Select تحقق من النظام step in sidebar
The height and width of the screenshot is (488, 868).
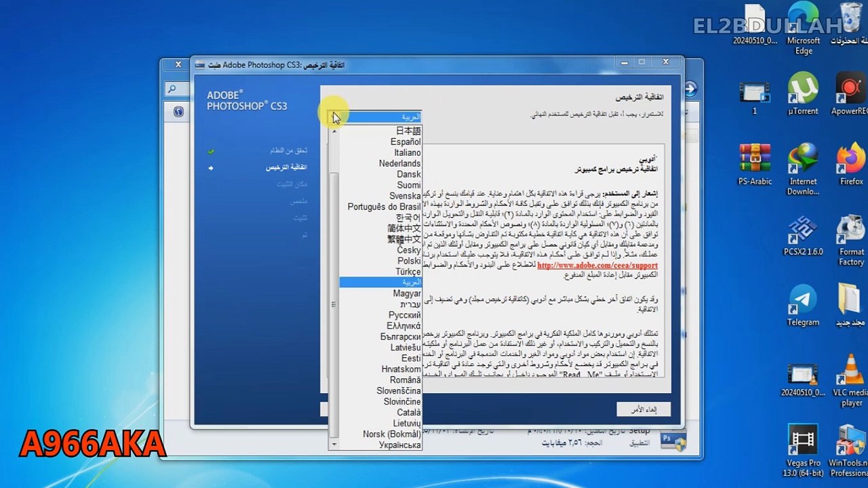[288, 150]
